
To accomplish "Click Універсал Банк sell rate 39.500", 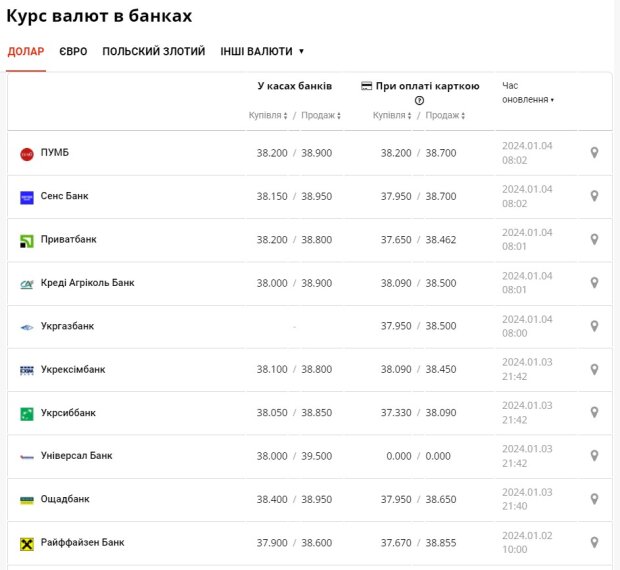I will [316, 456].
